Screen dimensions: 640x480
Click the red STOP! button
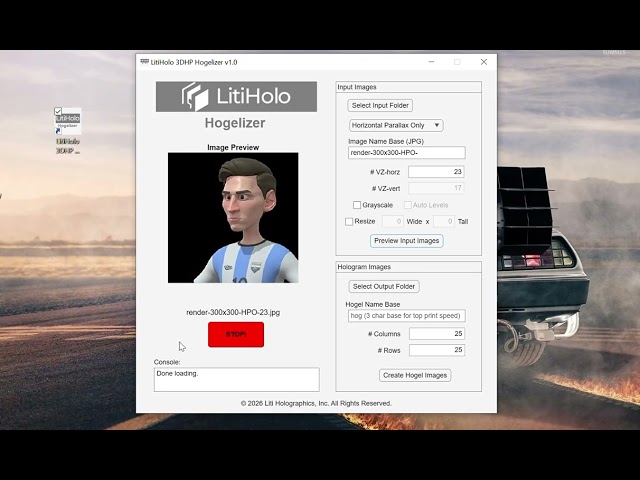point(236,335)
